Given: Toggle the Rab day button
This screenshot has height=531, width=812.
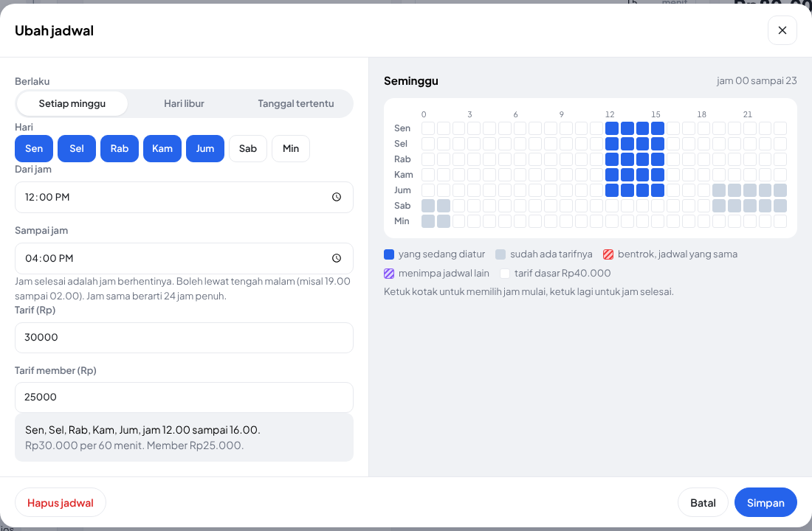Looking at the screenshot, I should (x=120, y=148).
